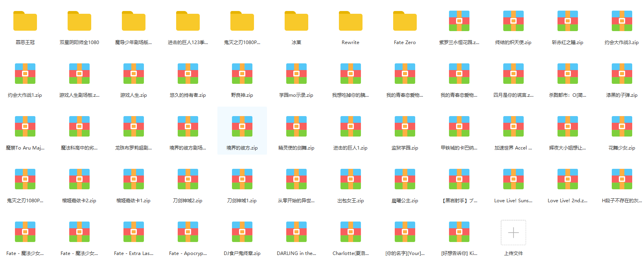The height and width of the screenshot is (279, 644).
Task: Click the file name Love Live! 2nd.z...
Action: pos(568,201)
